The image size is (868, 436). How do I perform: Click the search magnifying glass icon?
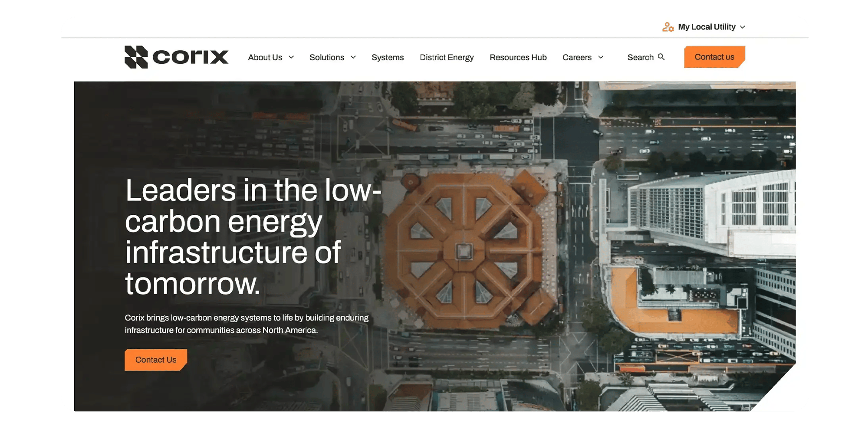661,57
